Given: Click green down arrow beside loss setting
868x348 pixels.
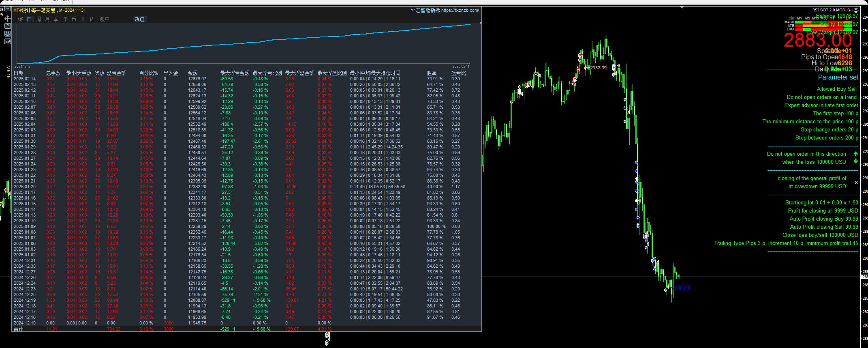Looking at the screenshot, I should 855,161.
